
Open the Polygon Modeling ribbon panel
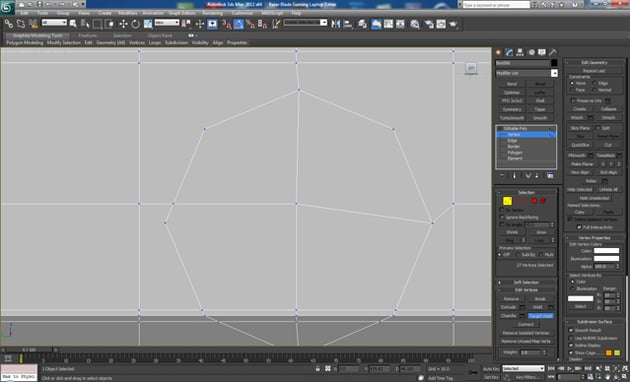(25, 43)
